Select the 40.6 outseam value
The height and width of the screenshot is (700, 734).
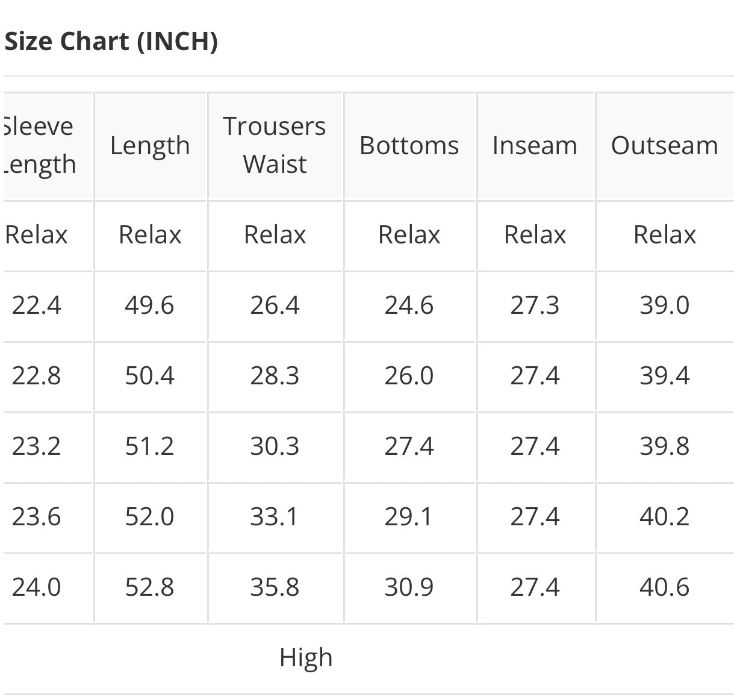665,587
